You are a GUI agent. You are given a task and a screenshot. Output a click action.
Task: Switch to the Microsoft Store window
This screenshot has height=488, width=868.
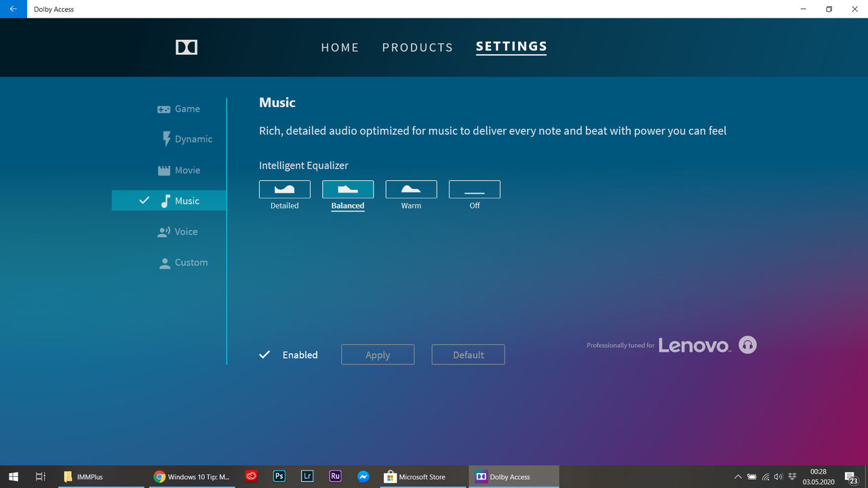[423, 476]
